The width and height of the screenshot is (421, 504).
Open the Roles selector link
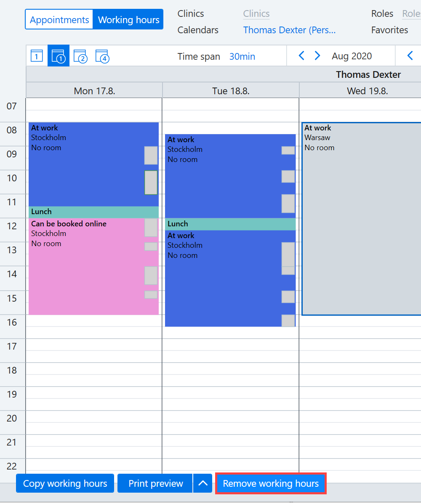coord(411,13)
